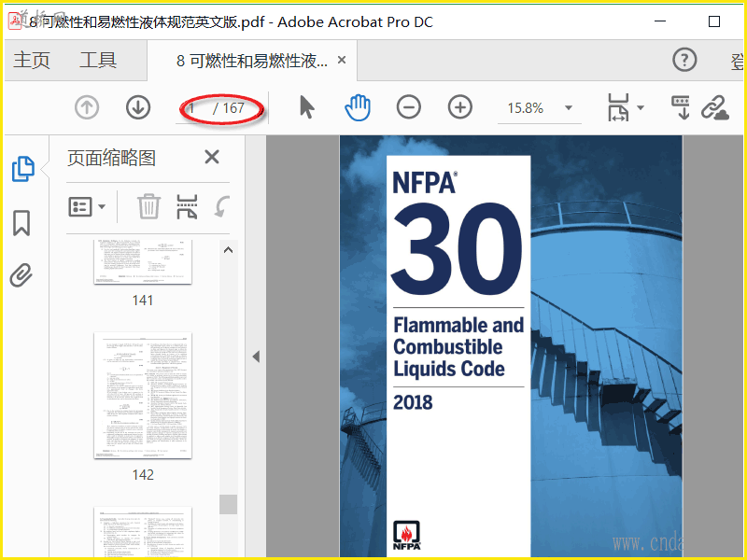Delete selected pages with trash icon

[148, 206]
